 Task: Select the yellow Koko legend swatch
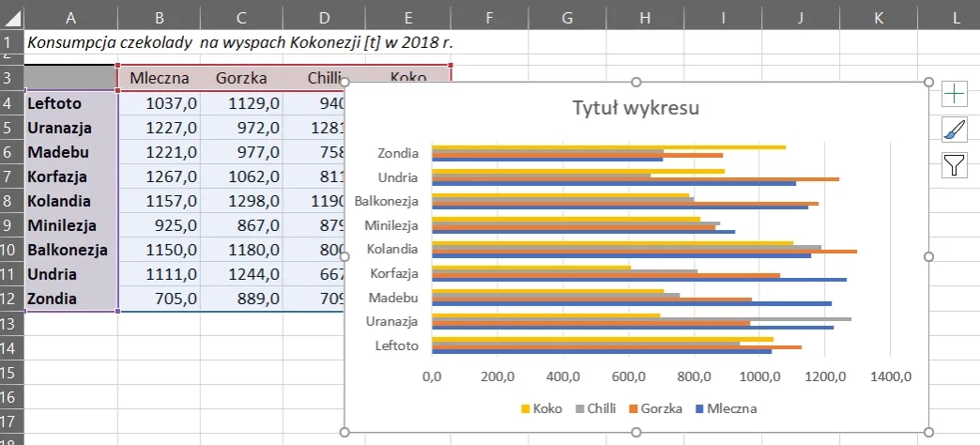[x=525, y=408]
